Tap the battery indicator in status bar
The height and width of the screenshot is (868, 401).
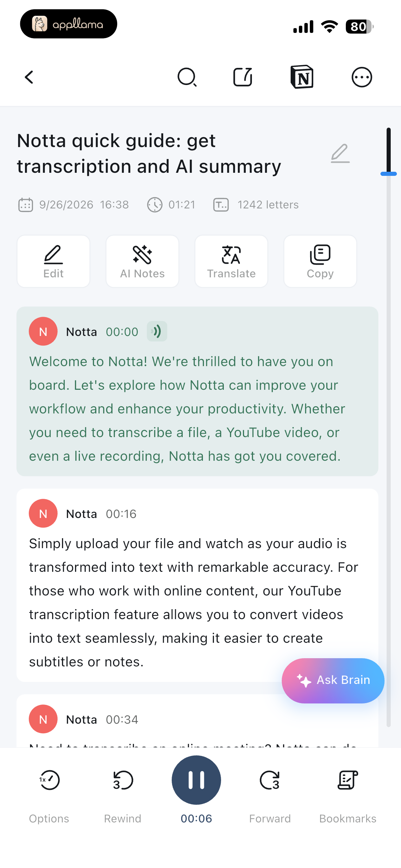[360, 26]
